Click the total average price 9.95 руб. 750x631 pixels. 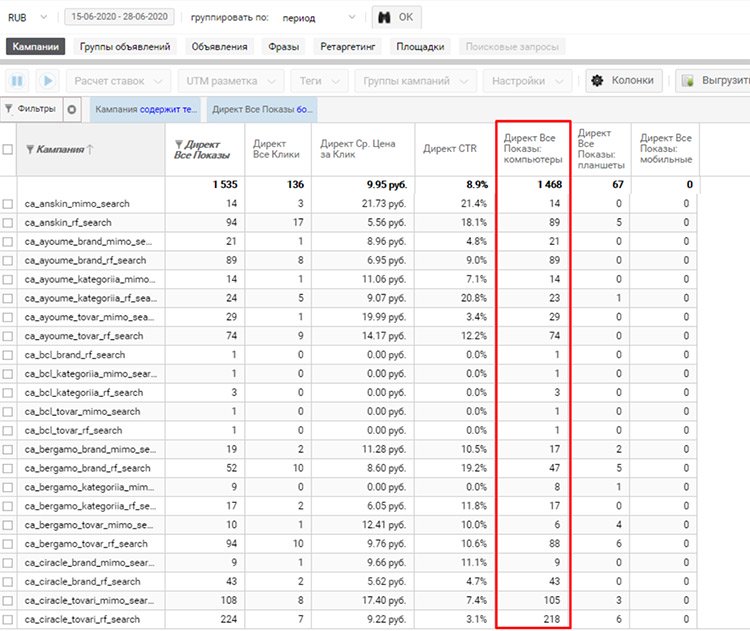(x=386, y=185)
